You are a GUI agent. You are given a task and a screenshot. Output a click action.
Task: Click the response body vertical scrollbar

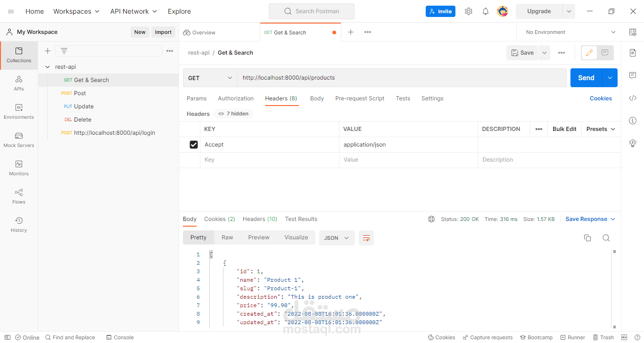click(x=614, y=289)
